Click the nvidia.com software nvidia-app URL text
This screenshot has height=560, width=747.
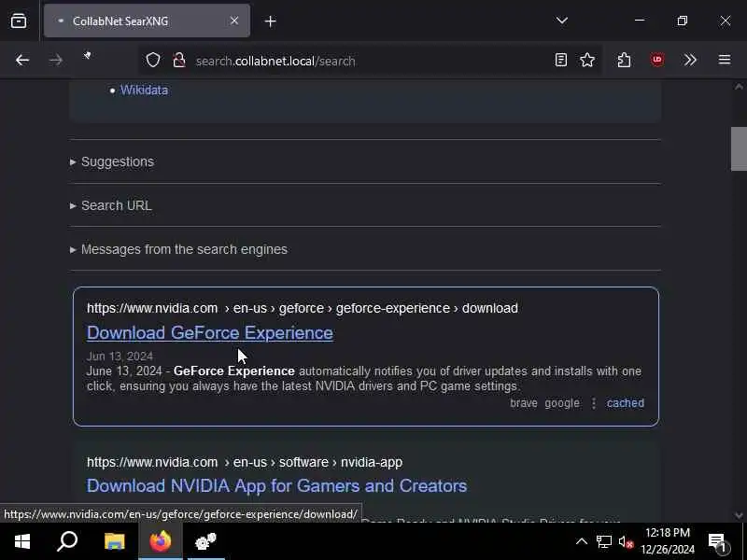(x=245, y=462)
